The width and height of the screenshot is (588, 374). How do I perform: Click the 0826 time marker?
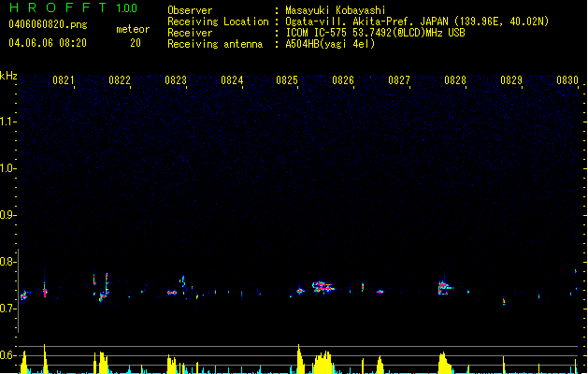tap(343, 80)
